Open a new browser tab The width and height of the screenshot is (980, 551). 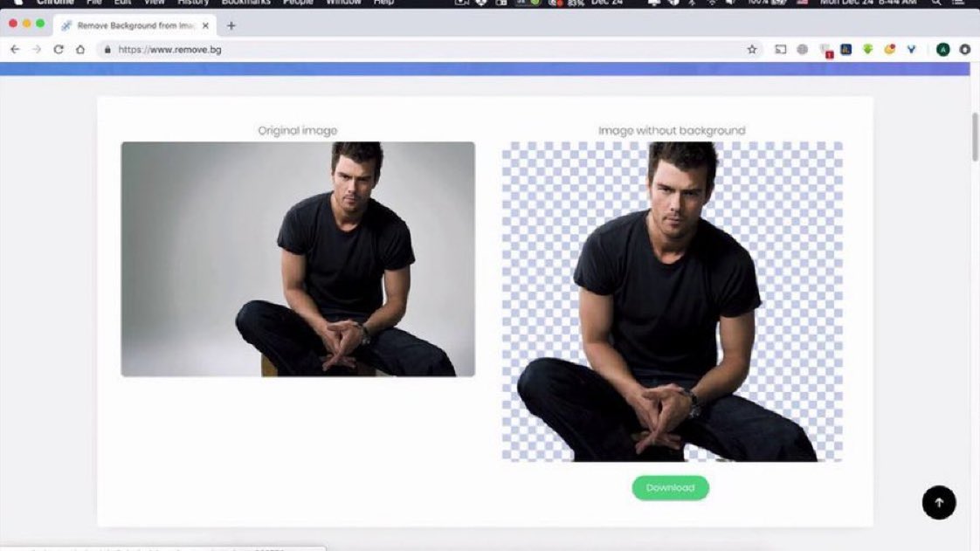coord(231,25)
